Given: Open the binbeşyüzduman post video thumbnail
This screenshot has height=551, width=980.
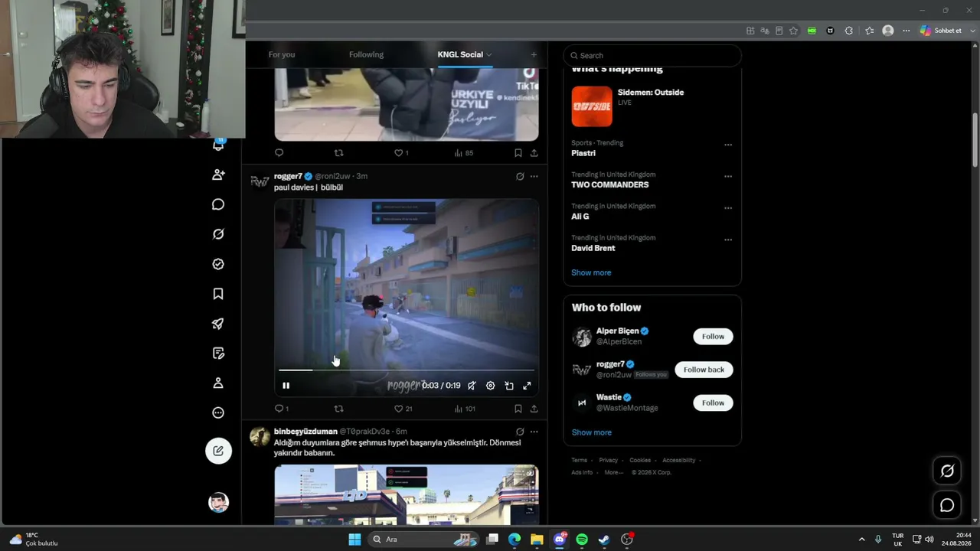Looking at the screenshot, I should pyautogui.click(x=407, y=494).
